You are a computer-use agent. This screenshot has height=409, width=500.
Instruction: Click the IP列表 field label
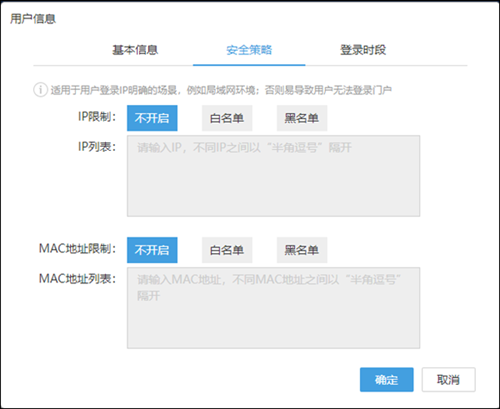tap(97, 146)
